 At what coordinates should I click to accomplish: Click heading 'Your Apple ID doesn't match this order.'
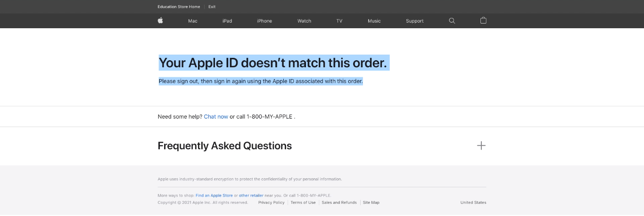[x=273, y=63]
